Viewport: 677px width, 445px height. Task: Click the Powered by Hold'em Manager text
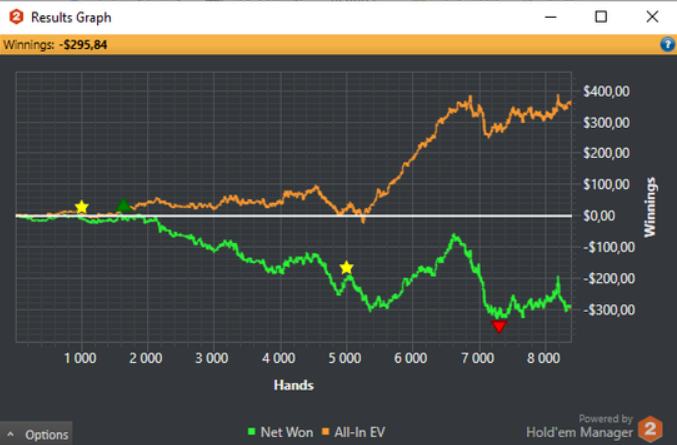[x=579, y=426]
